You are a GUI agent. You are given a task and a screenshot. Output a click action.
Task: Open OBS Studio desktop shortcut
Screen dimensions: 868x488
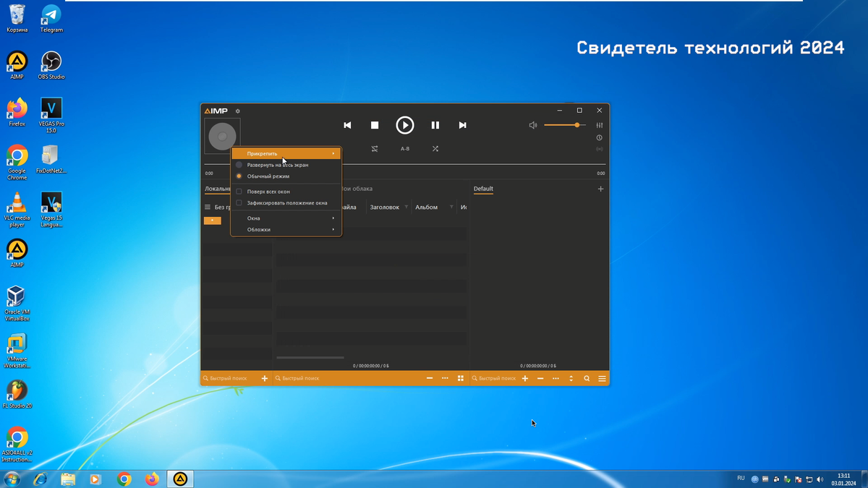coord(51,65)
